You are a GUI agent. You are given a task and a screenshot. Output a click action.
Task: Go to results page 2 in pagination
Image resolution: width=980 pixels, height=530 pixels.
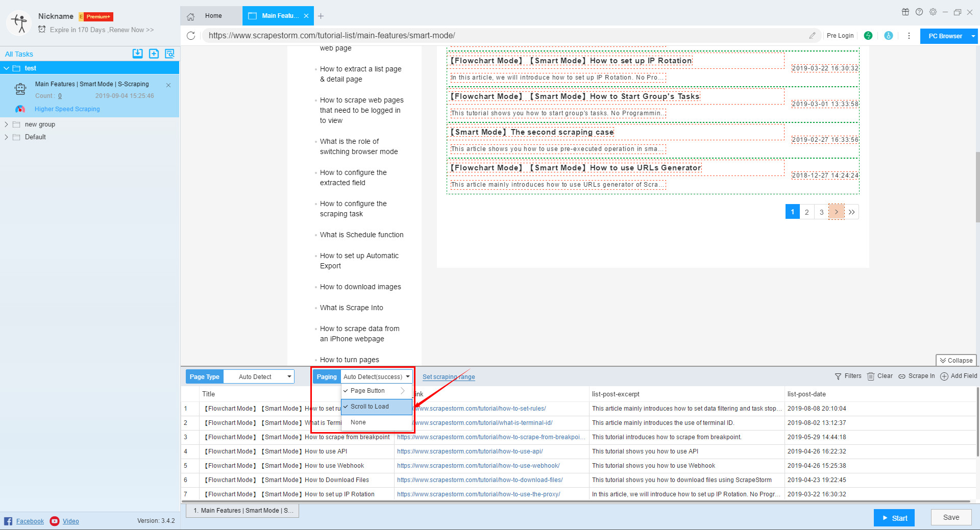(x=806, y=212)
